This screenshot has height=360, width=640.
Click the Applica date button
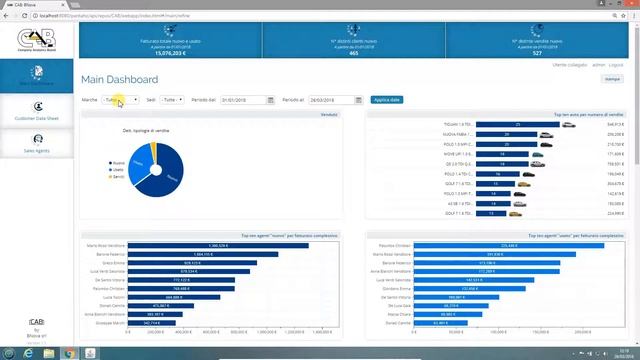click(x=387, y=100)
